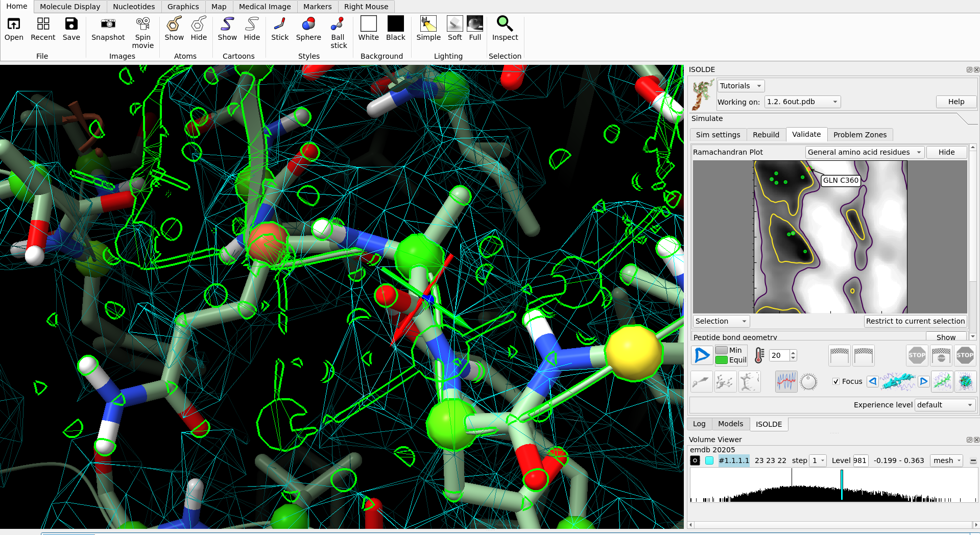Click the Snapshot camera icon
This screenshot has height=535, width=980.
coord(108,24)
